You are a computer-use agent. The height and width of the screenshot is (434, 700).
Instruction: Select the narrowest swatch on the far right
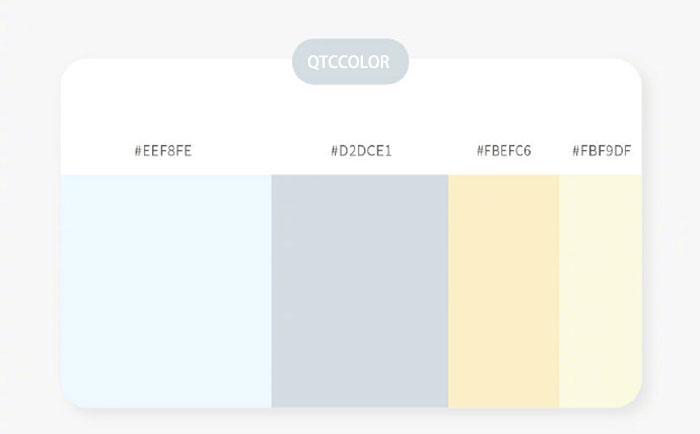pos(599,290)
